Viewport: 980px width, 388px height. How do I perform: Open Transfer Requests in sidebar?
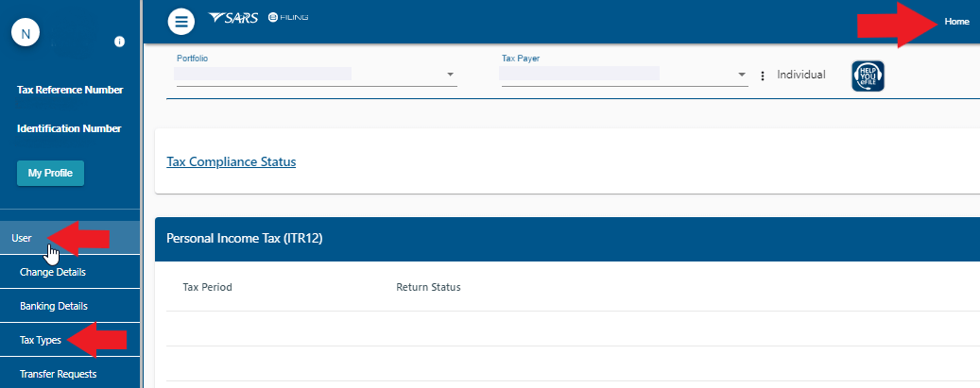point(58,374)
